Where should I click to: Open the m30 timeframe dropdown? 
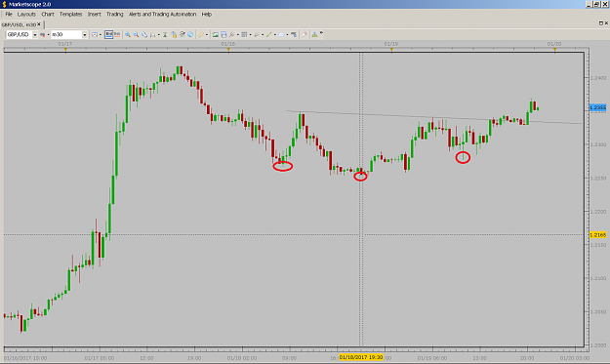(84, 34)
